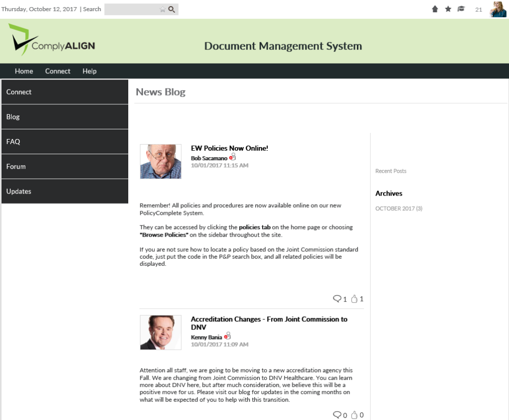Open the OCTOBER 2017 (3) archive

[x=399, y=209]
